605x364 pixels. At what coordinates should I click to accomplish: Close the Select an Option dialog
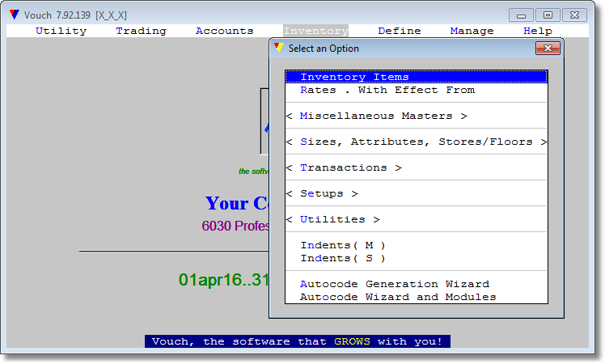548,49
